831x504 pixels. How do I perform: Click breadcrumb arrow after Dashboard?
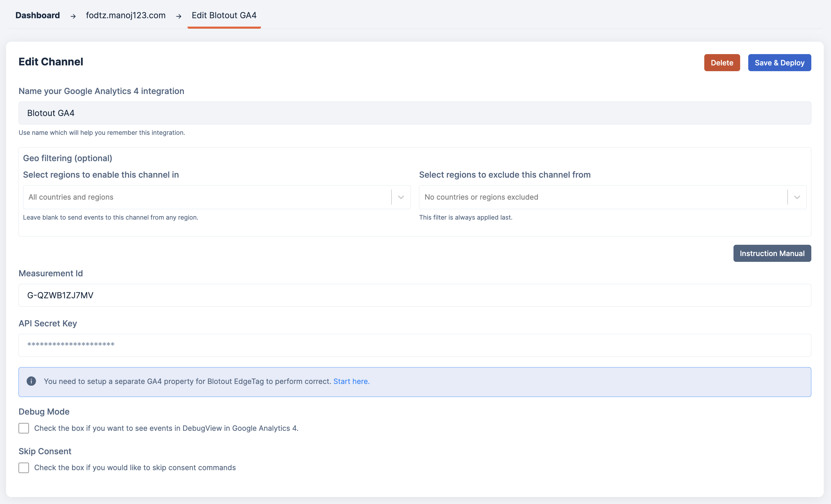[73, 16]
